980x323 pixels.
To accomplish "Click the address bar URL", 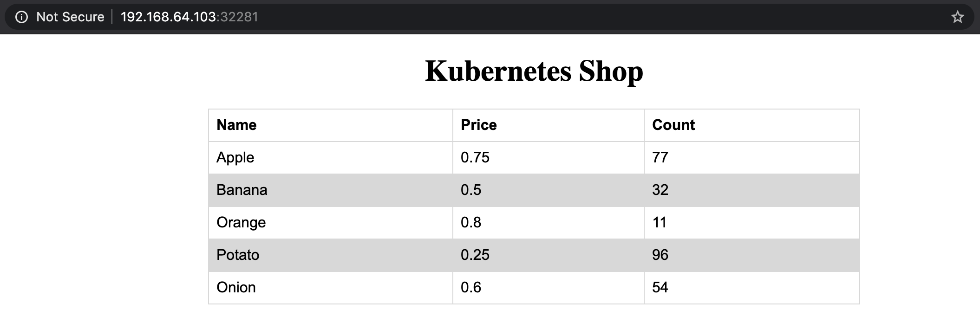I will pos(189,17).
